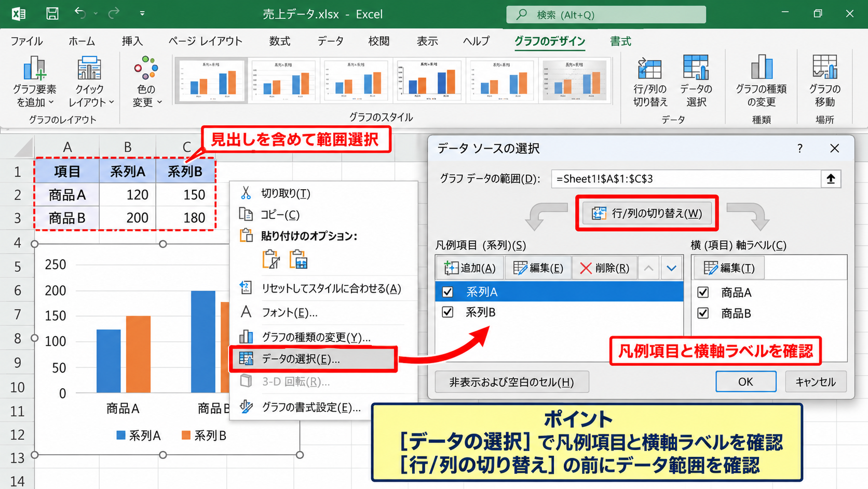Viewport: 868px width, 489px height.
Task: Switch to the ページ レイアウト tab
Action: (x=205, y=41)
